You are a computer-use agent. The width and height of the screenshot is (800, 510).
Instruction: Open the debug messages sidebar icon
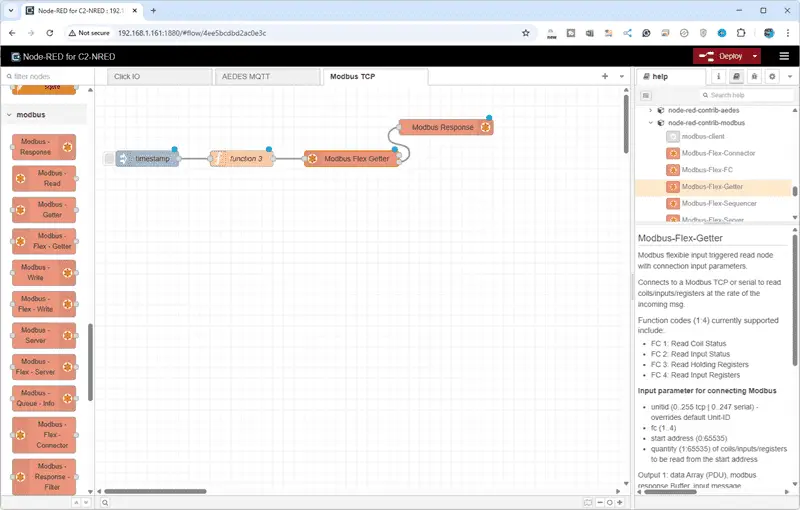pyautogui.click(x=754, y=76)
